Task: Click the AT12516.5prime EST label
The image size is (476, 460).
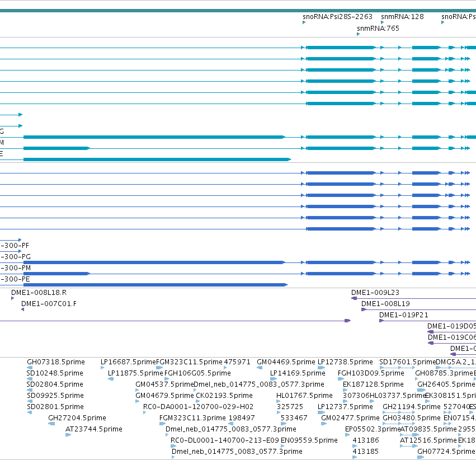Action: pos(428,441)
